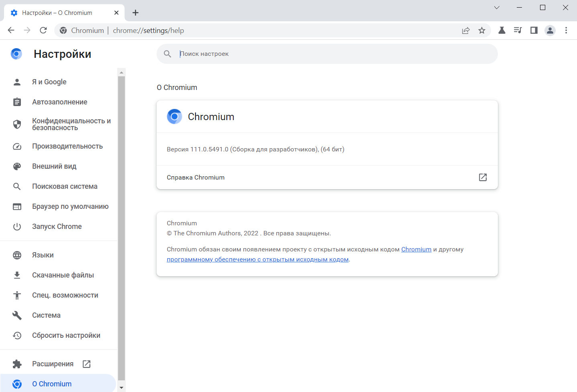Click the forward navigation arrow

point(27,30)
